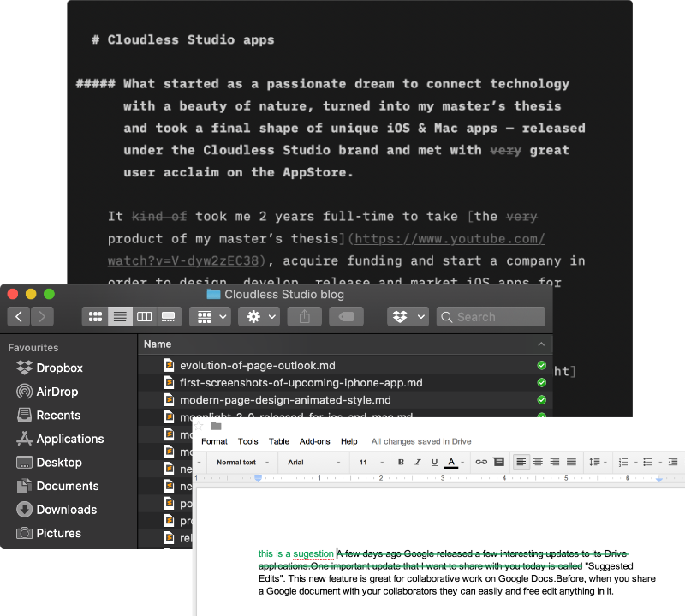Click file icon of first-screenshots-of-upcoming-iphone-app.md

[x=169, y=383]
